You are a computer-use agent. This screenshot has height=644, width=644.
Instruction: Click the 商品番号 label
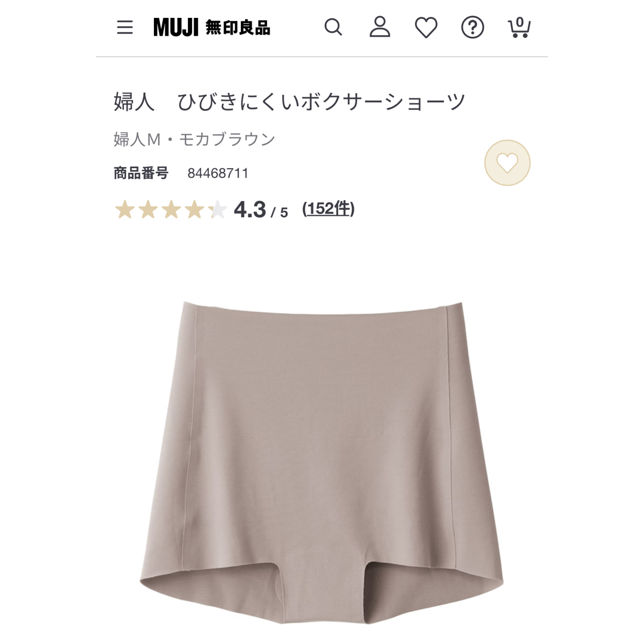pyautogui.click(x=141, y=174)
